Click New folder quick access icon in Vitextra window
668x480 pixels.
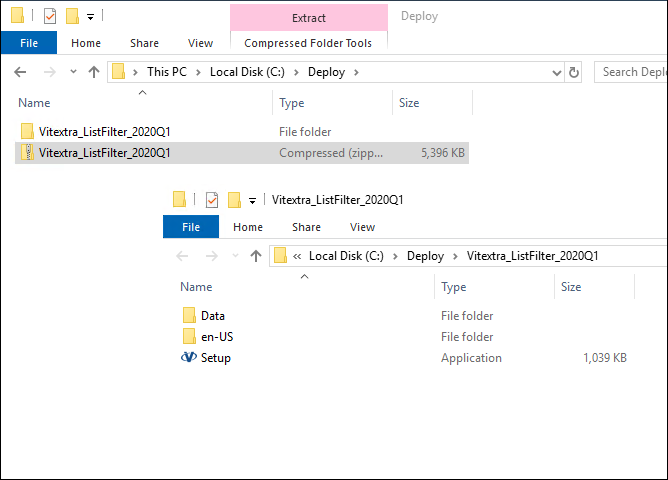point(234,200)
